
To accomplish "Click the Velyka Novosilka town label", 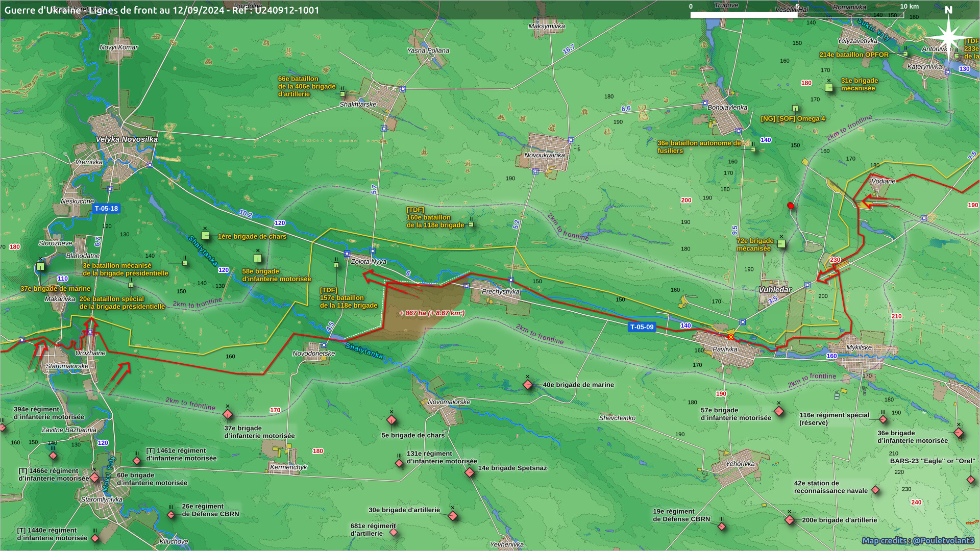I will [x=127, y=139].
